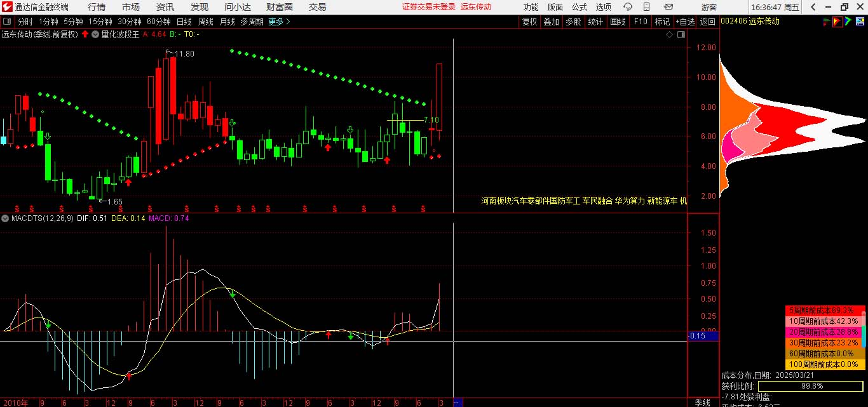The height and width of the screenshot is (407, 868).
Task: Expand 更多 period options
Action: 279,22
